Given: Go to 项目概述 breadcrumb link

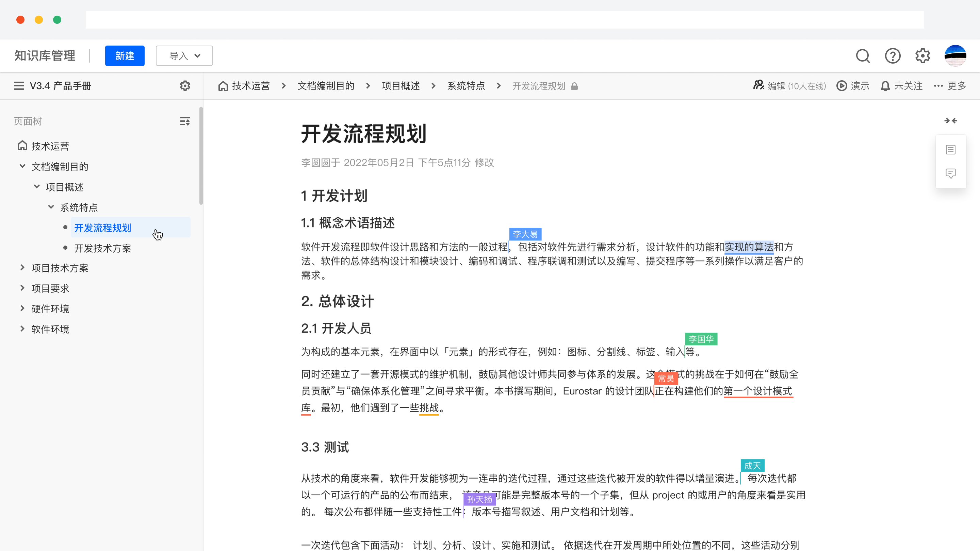Looking at the screenshot, I should click(401, 86).
